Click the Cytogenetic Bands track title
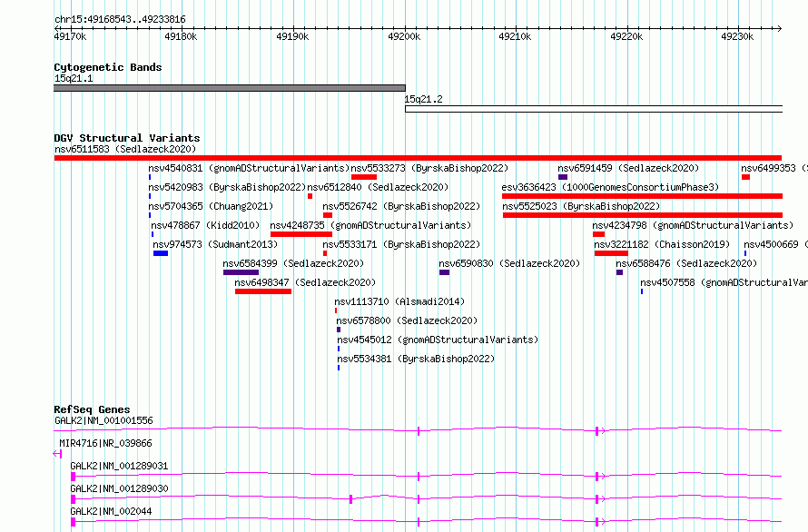808x532 pixels. tap(108, 67)
